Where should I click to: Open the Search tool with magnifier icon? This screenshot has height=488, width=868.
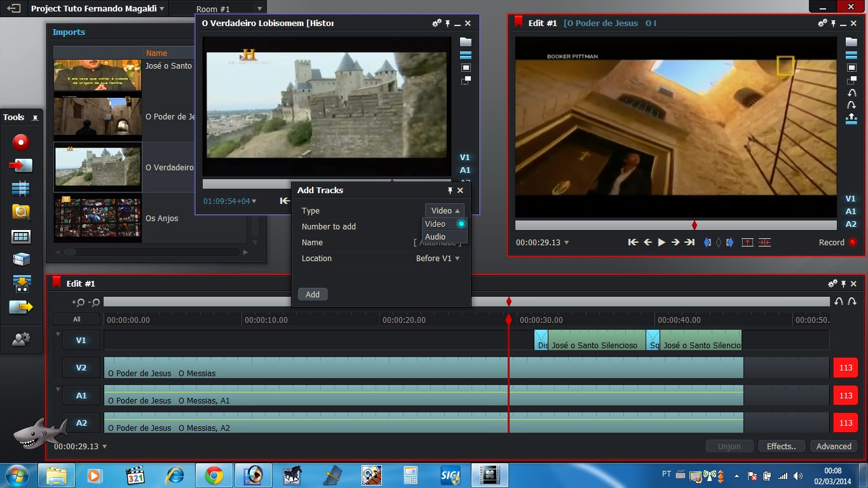coord(21,212)
